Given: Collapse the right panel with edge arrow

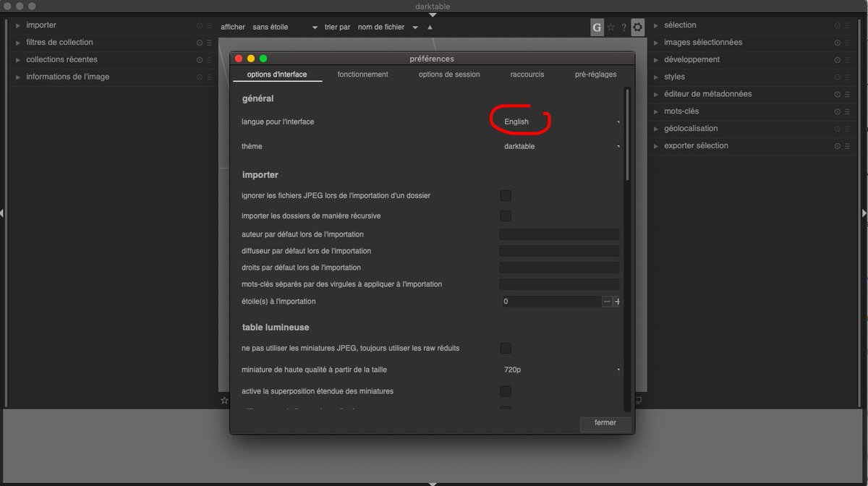Looking at the screenshot, I should [x=865, y=213].
